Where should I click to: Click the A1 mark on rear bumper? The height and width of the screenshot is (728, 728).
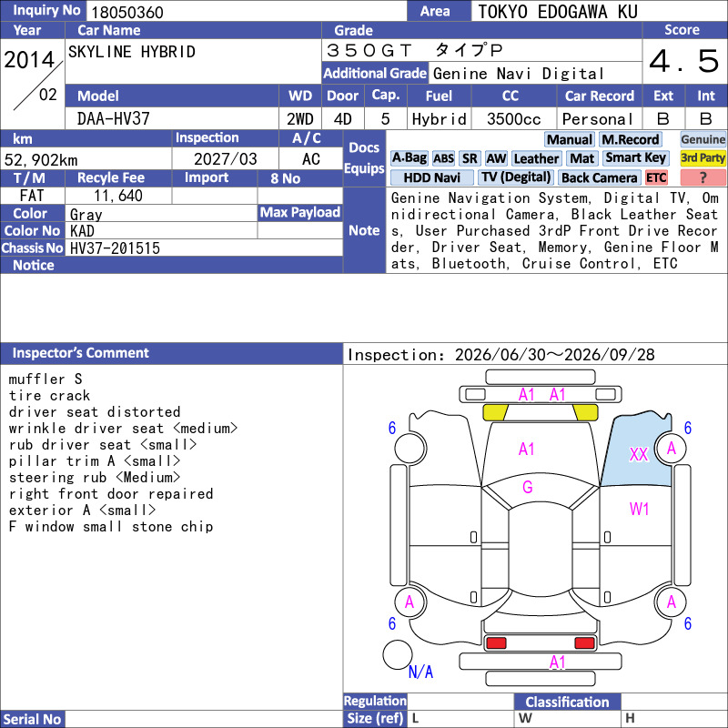pos(558,662)
